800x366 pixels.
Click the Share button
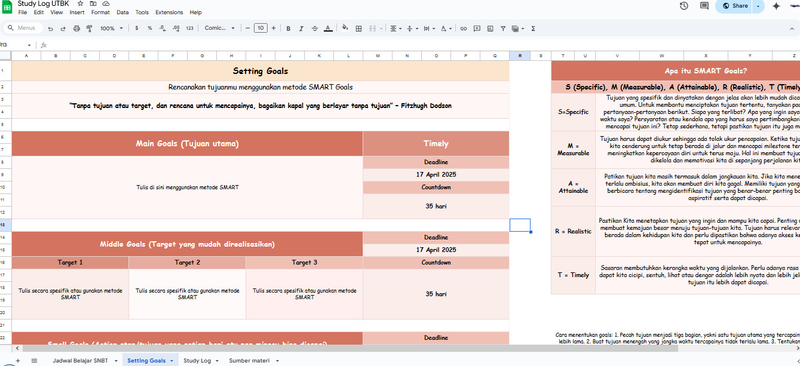(x=734, y=6)
